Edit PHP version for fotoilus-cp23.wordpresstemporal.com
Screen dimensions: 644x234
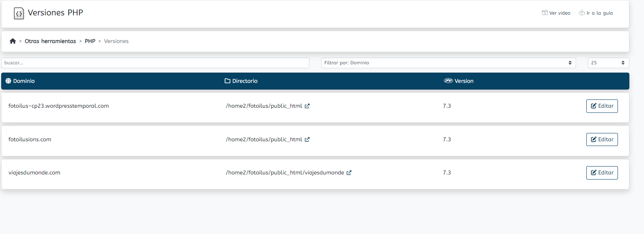tap(602, 106)
